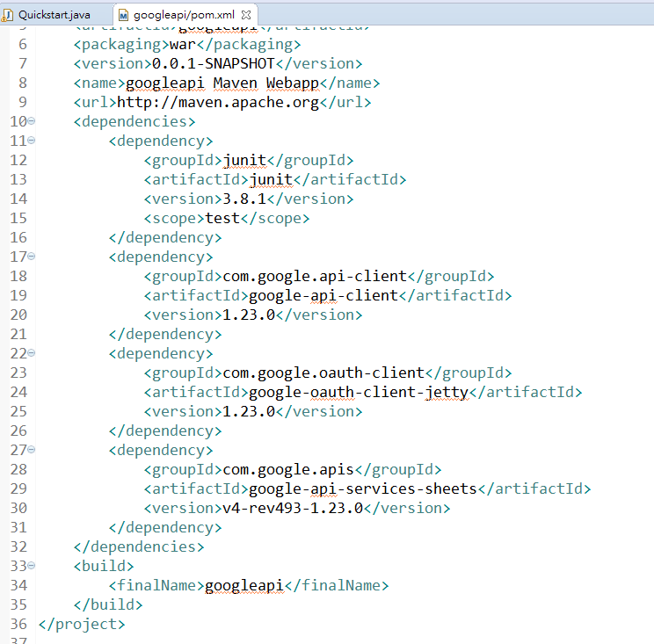Click the closing </dependency> tag on line 16
The height and width of the screenshot is (644, 654).
165,237
